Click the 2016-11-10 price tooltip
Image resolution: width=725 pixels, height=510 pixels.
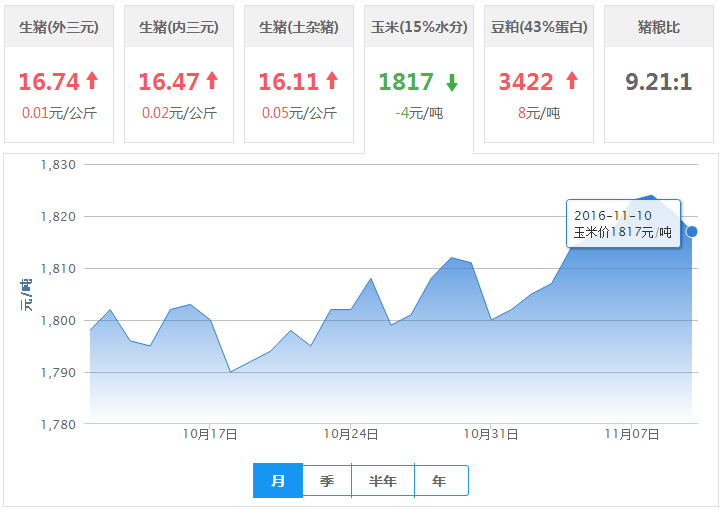(x=623, y=223)
